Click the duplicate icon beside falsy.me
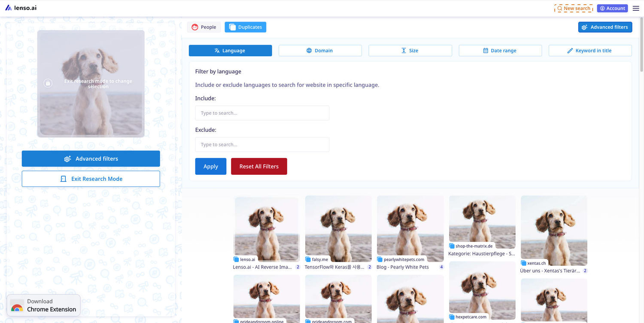The image size is (644, 323). (308, 259)
